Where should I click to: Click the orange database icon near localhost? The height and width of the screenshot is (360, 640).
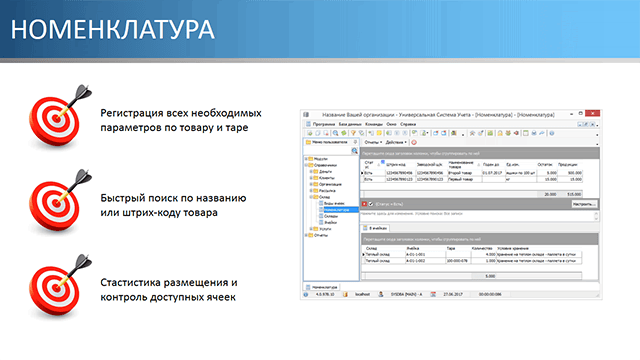coord(345,294)
